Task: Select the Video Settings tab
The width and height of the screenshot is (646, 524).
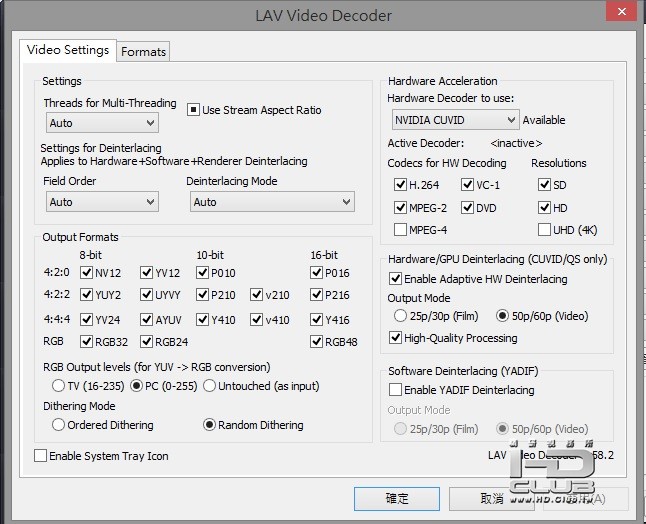Action: pyautogui.click(x=68, y=50)
